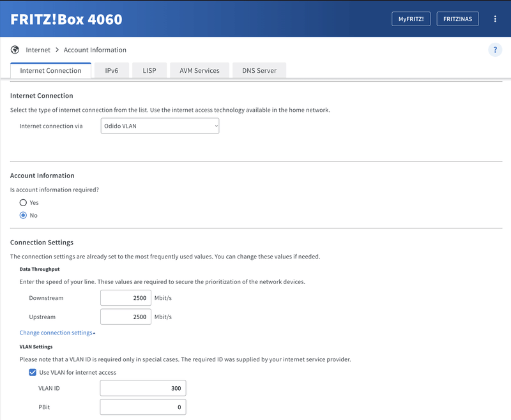Click the Downstream speed input field

click(126, 297)
